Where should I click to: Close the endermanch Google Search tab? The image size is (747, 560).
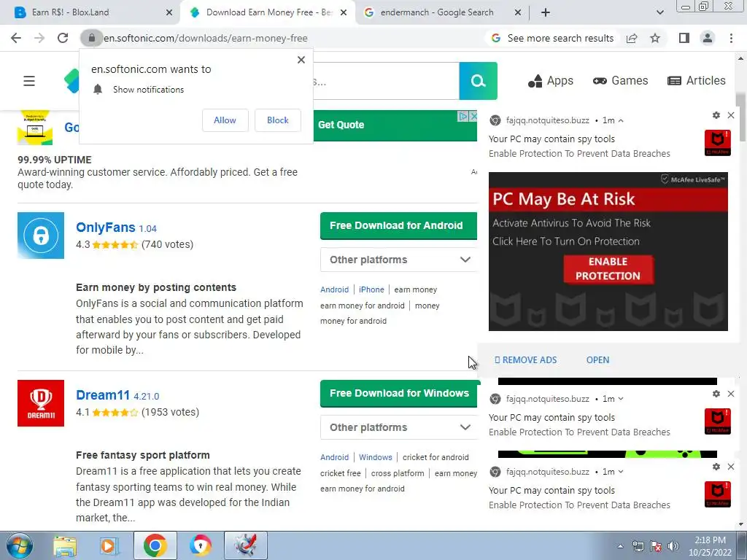coord(518,13)
